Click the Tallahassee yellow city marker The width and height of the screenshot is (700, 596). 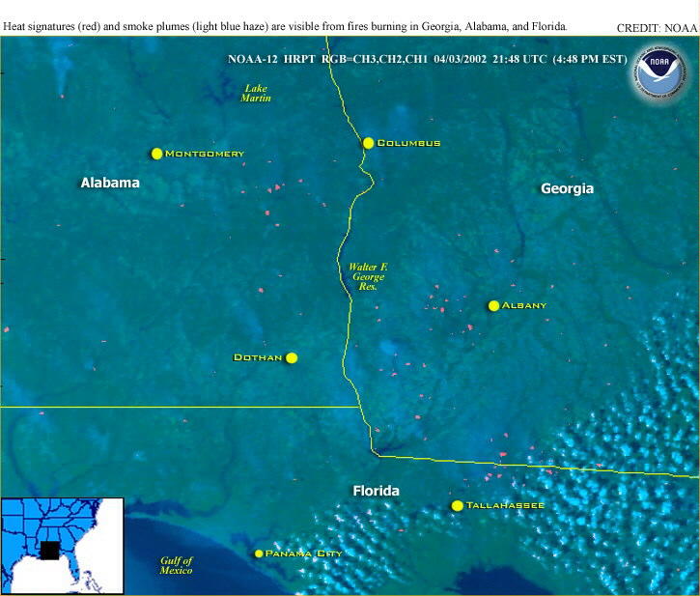(x=457, y=506)
